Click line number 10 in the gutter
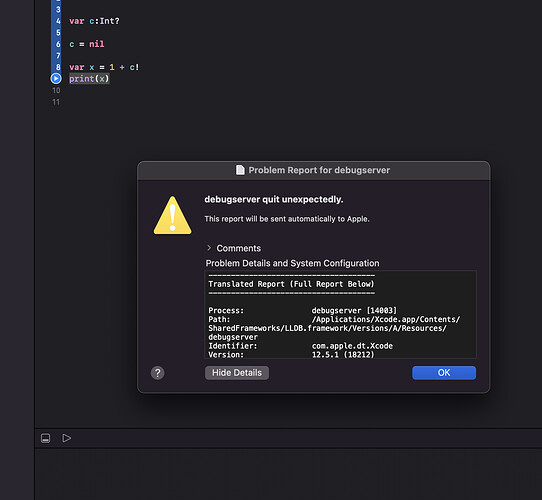This screenshot has width=542, height=500. [56, 90]
